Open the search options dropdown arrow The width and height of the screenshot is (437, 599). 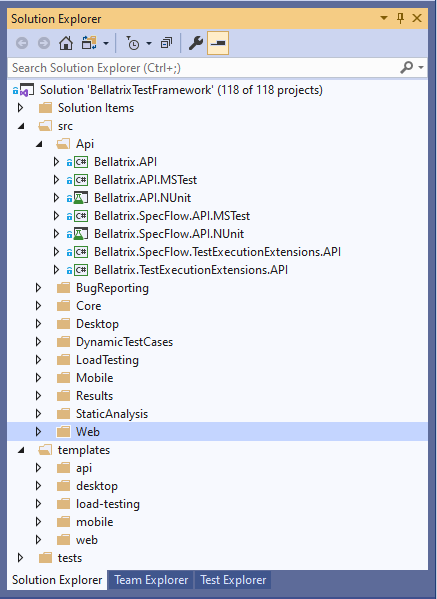click(421, 68)
